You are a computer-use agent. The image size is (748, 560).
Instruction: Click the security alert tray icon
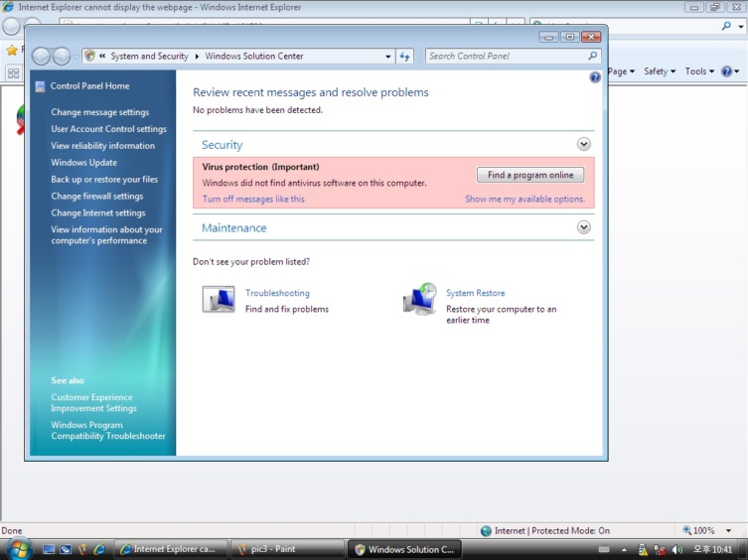(643, 549)
